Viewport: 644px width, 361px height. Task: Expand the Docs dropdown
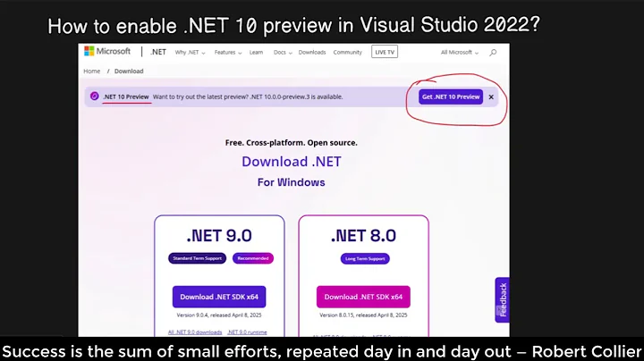tap(283, 53)
